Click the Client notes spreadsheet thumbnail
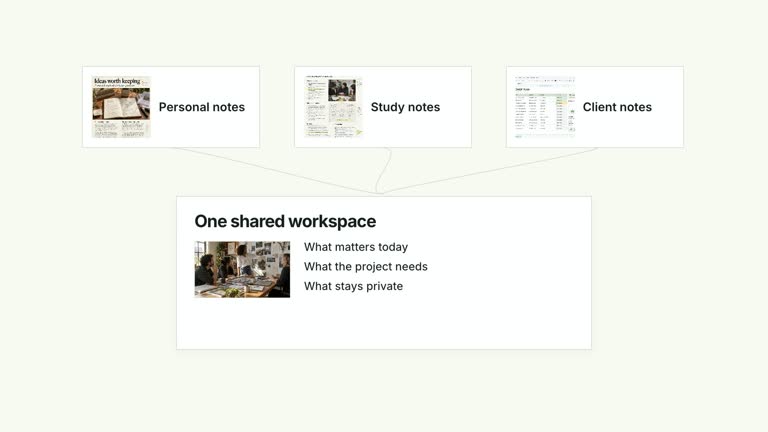Screen dimensions: 768x432 point(545,107)
